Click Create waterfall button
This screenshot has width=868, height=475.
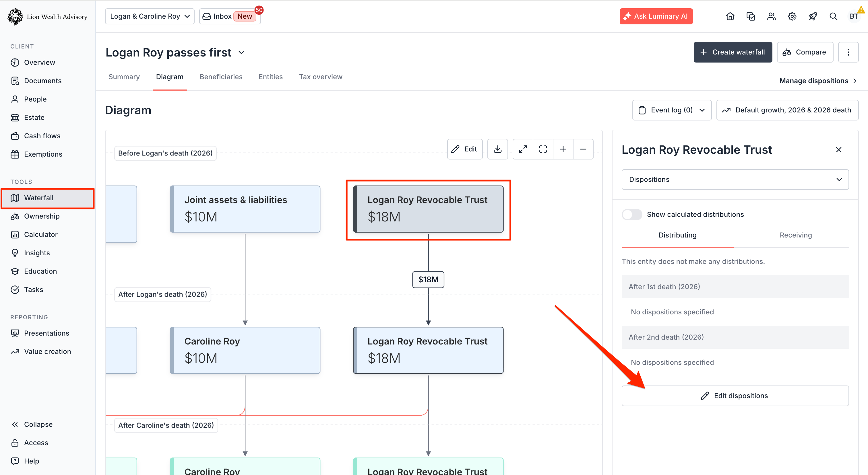coord(733,52)
